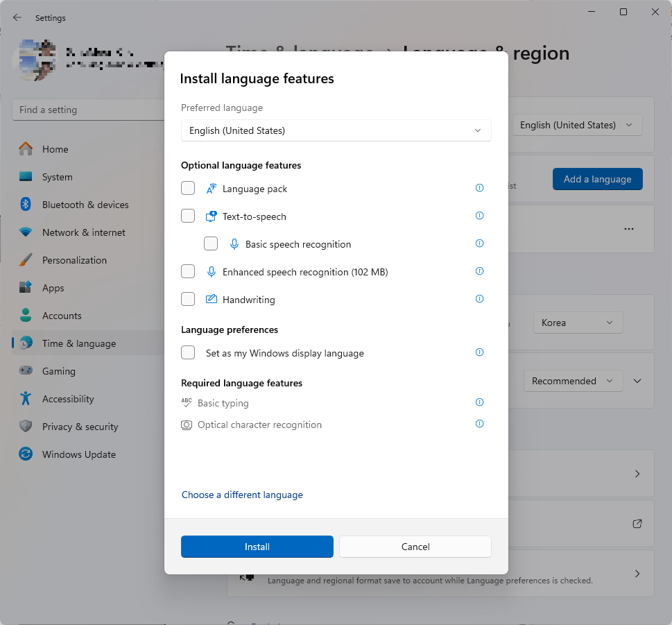Image resolution: width=672 pixels, height=625 pixels.
Task: Open the Preferred language dropdown in dialog
Action: click(x=336, y=130)
